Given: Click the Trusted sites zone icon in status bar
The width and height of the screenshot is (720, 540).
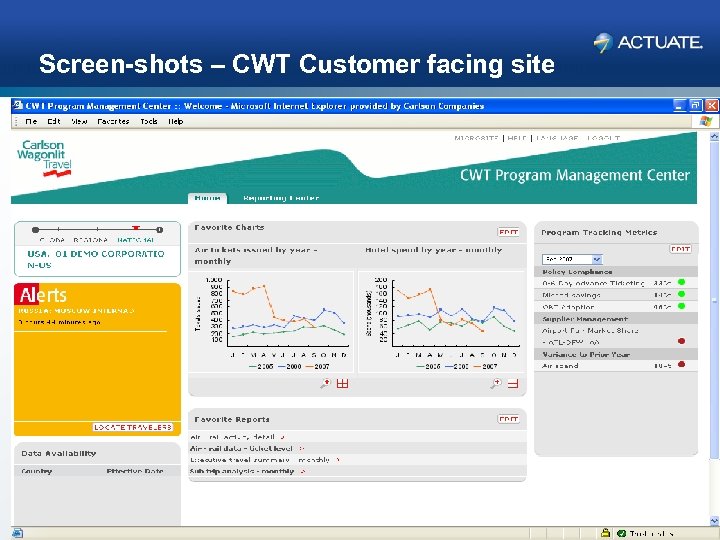Looking at the screenshot, I should [x=622, y=533].
